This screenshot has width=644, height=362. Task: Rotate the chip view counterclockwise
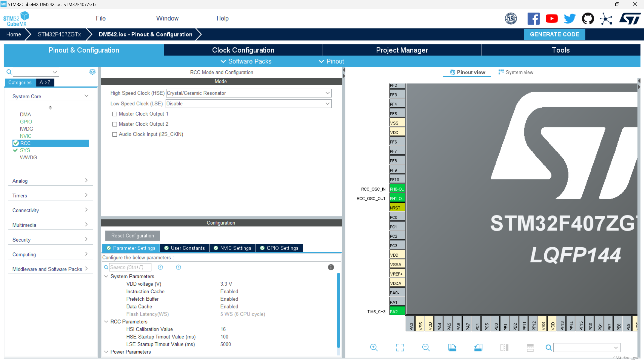tap(478, 347)
